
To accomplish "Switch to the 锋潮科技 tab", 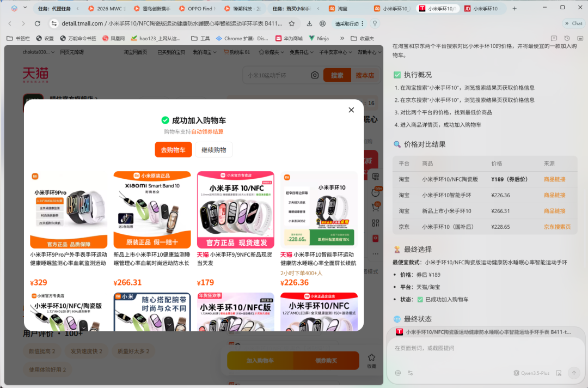I will pos(243,8).
